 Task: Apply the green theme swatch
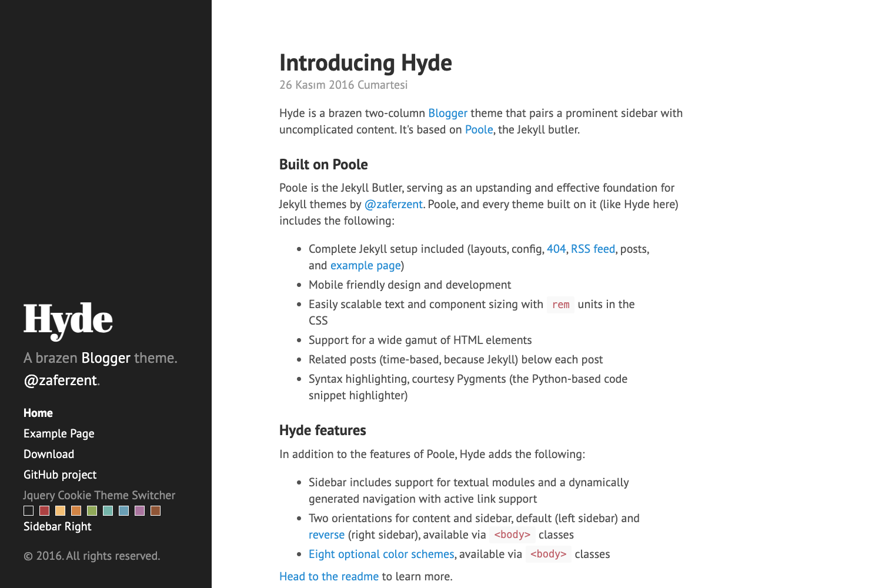92,510
